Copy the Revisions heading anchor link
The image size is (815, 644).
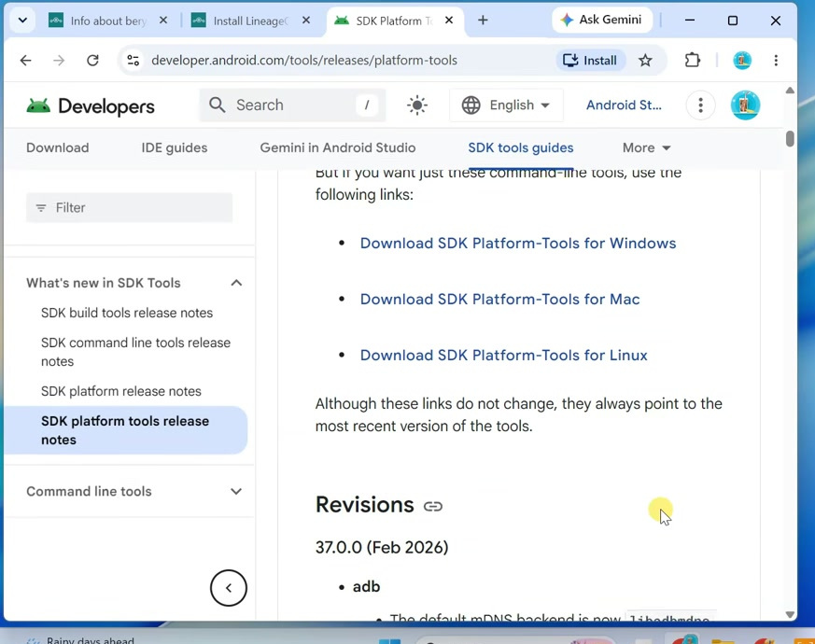click(432, 506)
